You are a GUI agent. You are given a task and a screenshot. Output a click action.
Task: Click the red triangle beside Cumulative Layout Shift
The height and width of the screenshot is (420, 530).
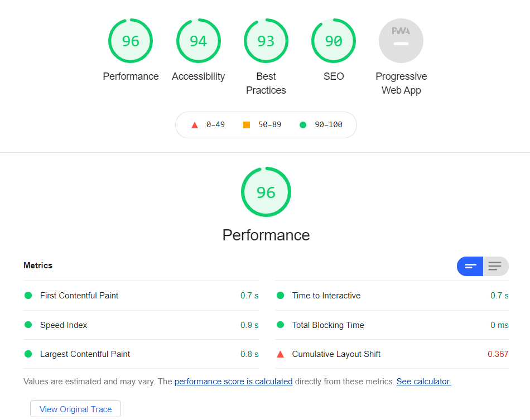280,354
